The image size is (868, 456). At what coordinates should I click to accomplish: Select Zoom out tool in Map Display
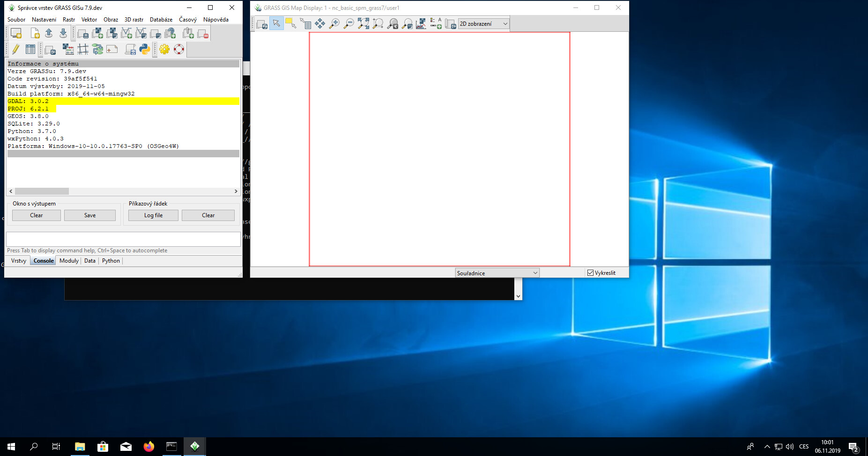click(x=349, y=23)
